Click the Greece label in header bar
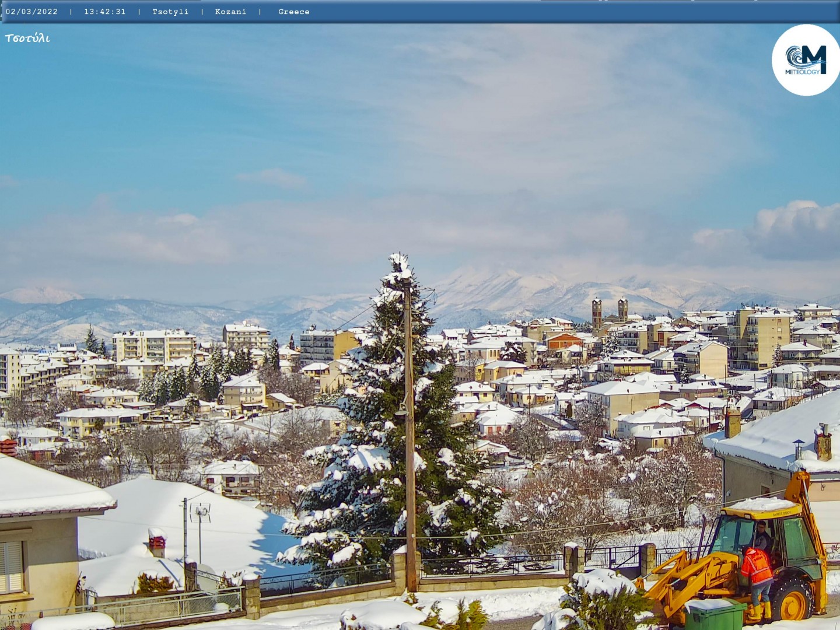The width and height of the screenshot is (840, 630). pos(293,12)
